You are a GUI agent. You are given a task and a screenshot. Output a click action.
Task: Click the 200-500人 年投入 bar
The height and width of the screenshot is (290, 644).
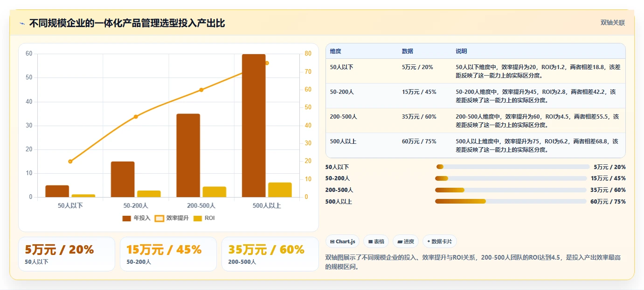click(188, 156)
